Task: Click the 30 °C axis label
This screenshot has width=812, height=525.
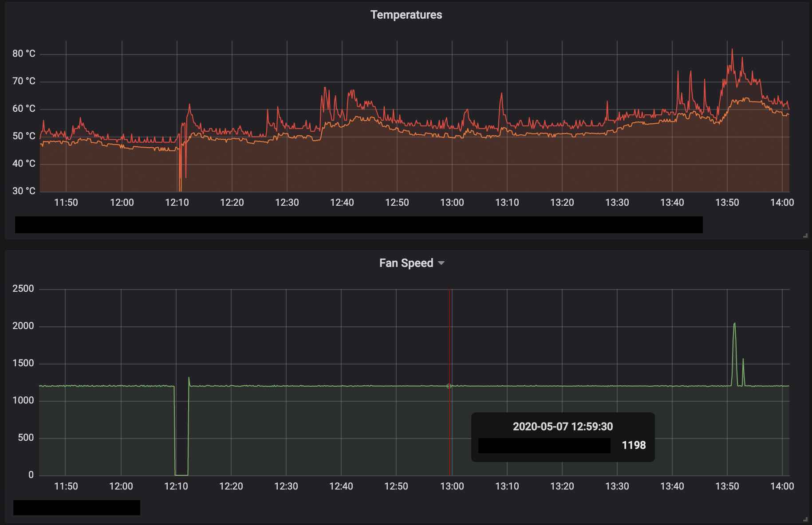Action: pos(24,191)
